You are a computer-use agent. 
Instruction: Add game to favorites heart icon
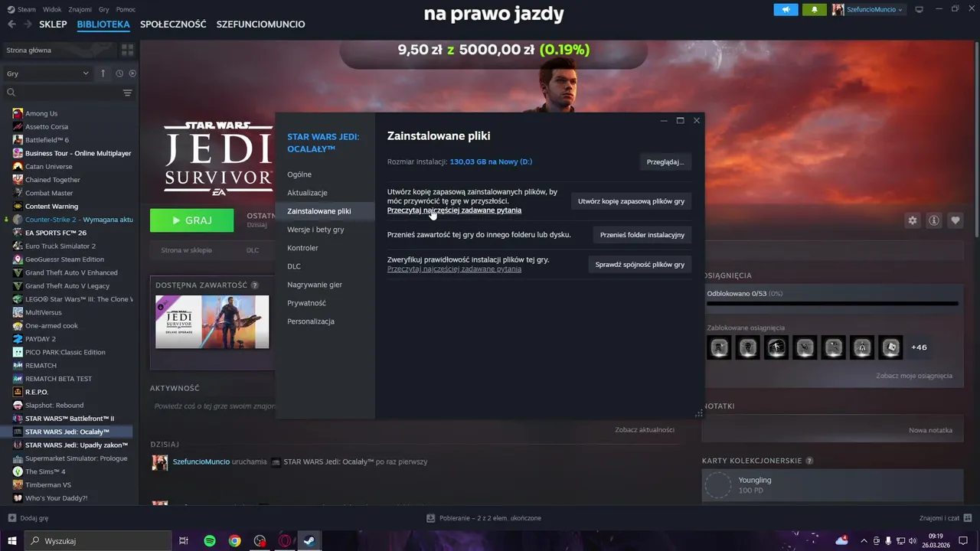tap(955, 220)
